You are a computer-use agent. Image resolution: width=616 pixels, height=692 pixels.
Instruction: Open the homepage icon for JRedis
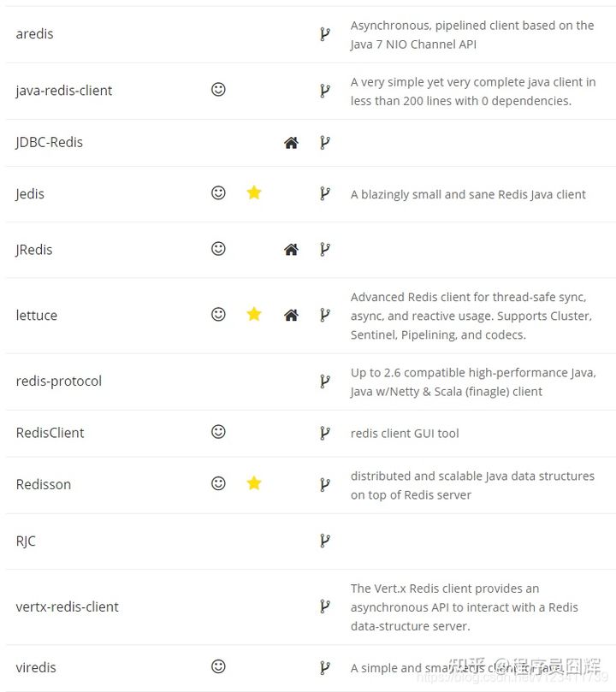click(291, 250)
